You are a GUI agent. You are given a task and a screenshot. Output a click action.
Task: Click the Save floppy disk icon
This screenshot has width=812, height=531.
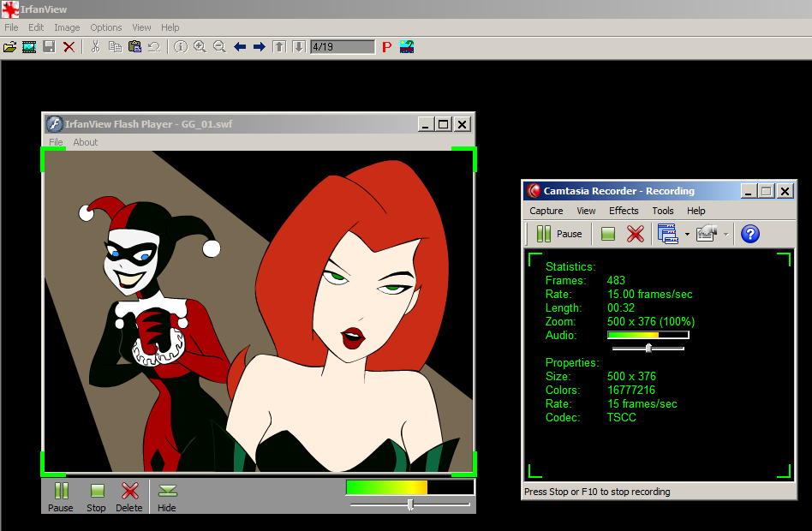(x=49, y=47)
